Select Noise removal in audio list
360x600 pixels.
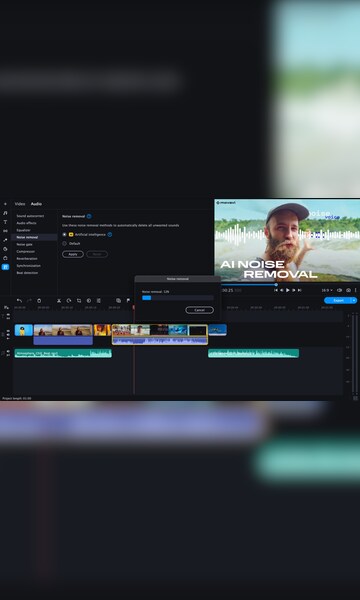[34, 237]
